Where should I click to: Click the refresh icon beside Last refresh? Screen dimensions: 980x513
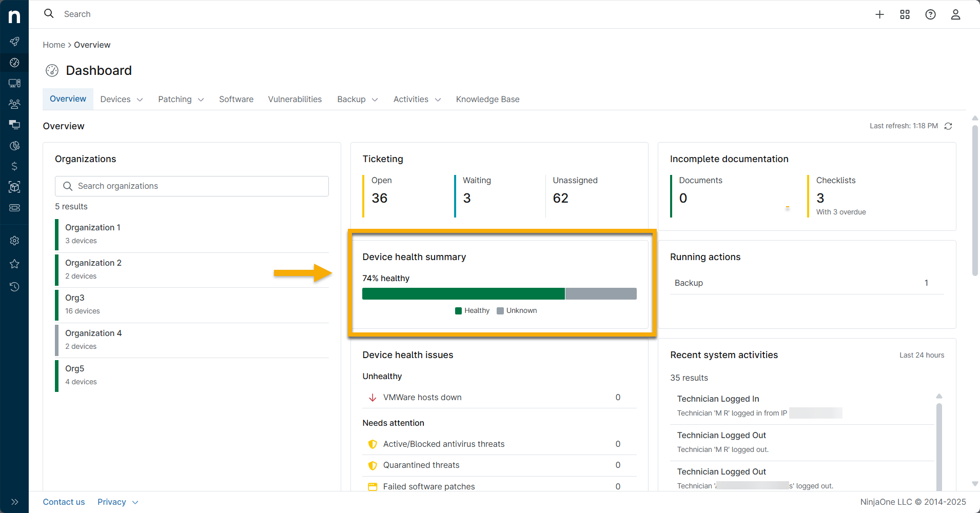point(948,126)
